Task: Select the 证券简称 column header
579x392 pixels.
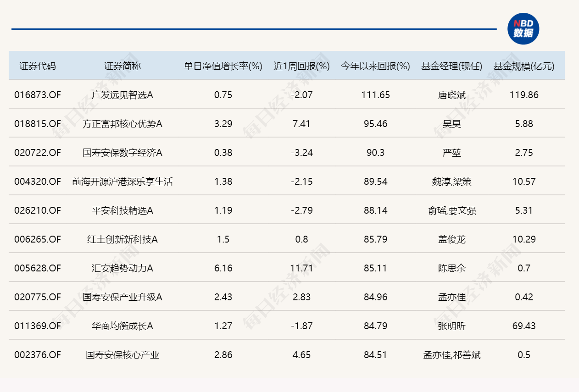Action: click(x=122, y=66)
